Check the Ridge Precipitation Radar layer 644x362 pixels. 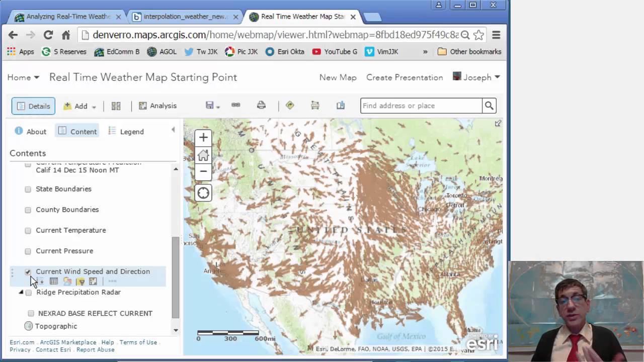pos(29,293)
